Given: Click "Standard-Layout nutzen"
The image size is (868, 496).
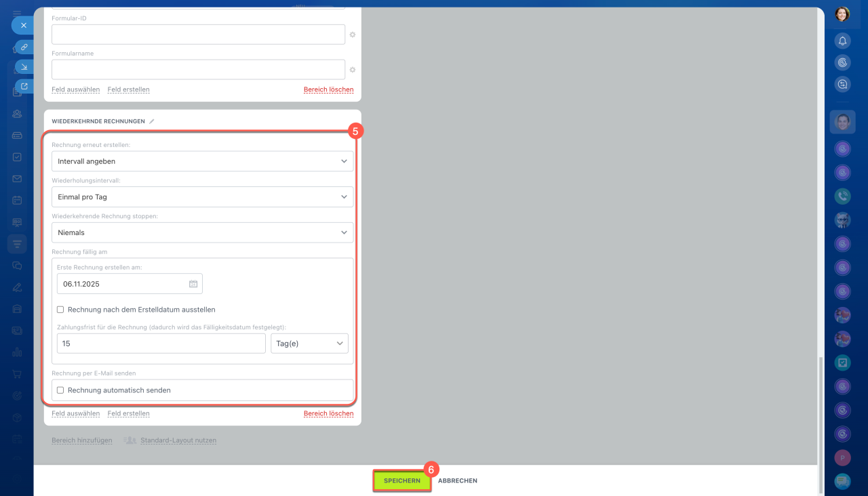Looking at the screenshot, I should click(x=178, y=440).
